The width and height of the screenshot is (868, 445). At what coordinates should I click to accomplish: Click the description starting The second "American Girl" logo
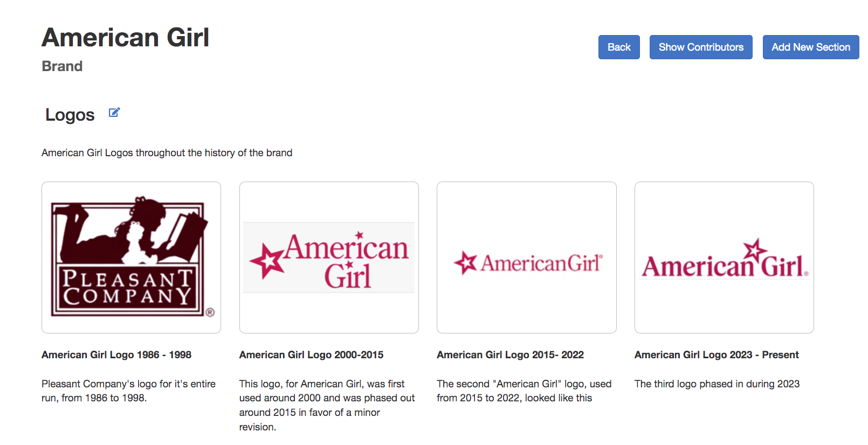click(524, 391)
